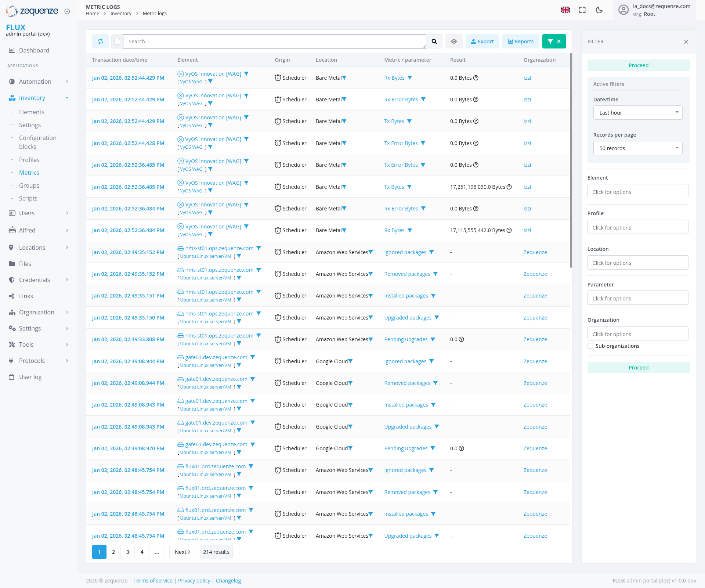Screen dimensions: 705x588
Task: Open the Records per page dropdown
Action: tap(638, 148)
